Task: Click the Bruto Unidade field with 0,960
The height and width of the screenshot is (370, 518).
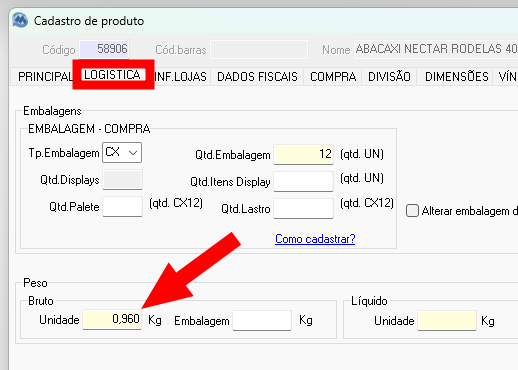Action: pyautogui.click(x=112, y=319)
